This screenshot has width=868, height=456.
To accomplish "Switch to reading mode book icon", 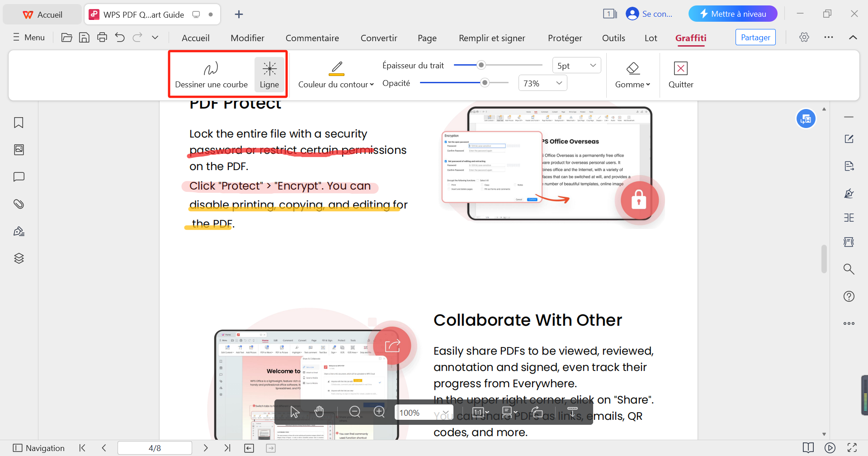I will 808,448.
